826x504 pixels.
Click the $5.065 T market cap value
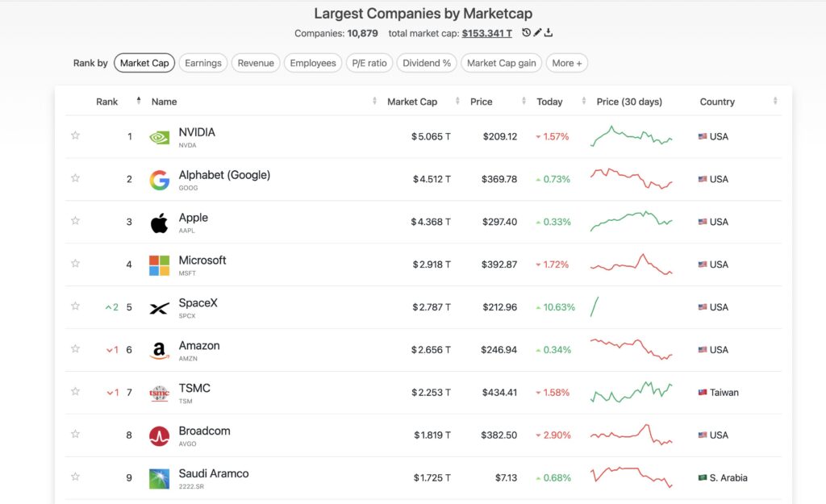[x=431, y=136]
